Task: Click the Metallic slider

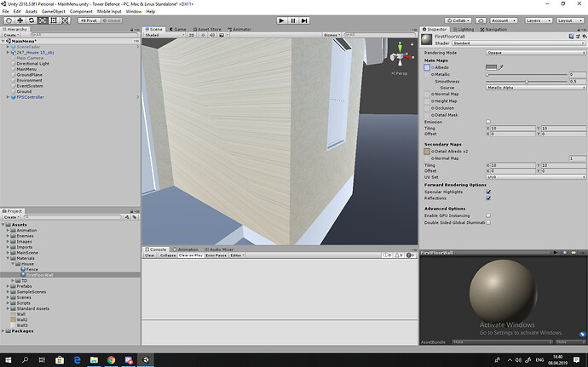Action: click(x=527, y=75)
